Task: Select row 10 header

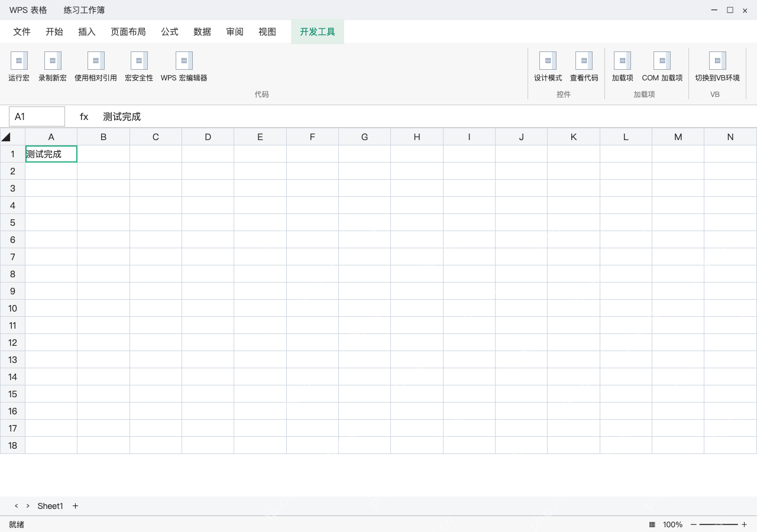Action: (12, 308)
